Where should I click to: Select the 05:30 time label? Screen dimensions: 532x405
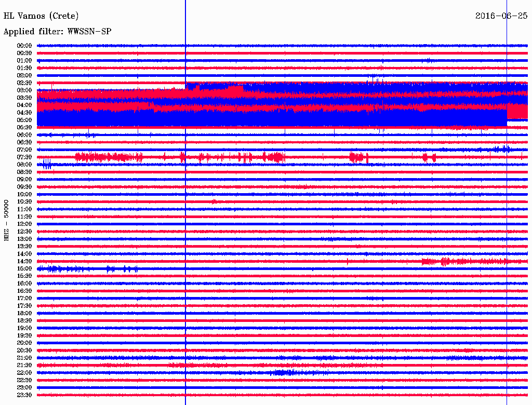coord(24,128)
